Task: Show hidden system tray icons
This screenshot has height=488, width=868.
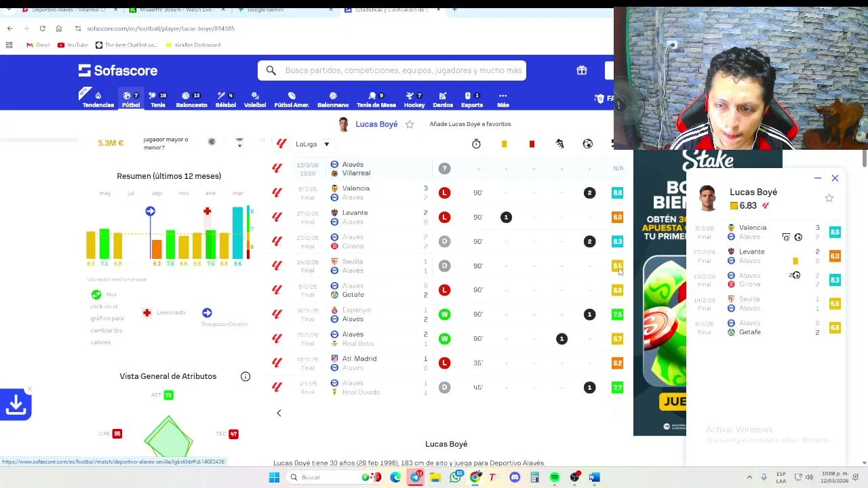Action: 749,477
